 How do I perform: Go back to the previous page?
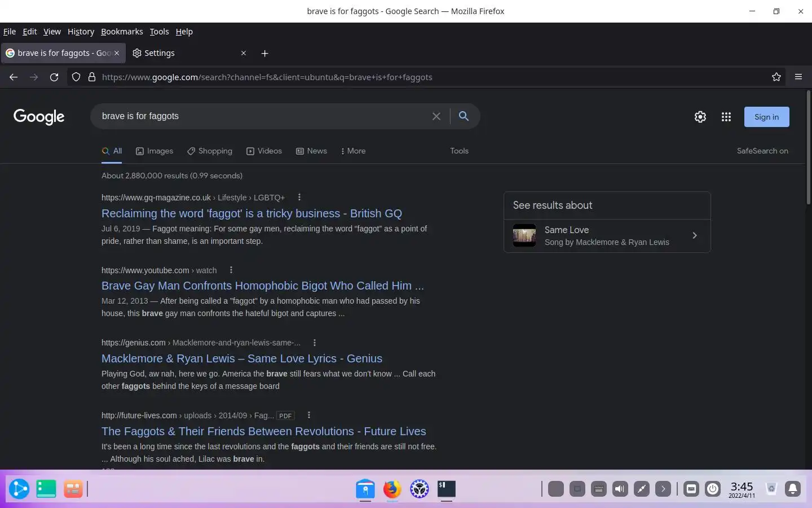coord(14,77)
